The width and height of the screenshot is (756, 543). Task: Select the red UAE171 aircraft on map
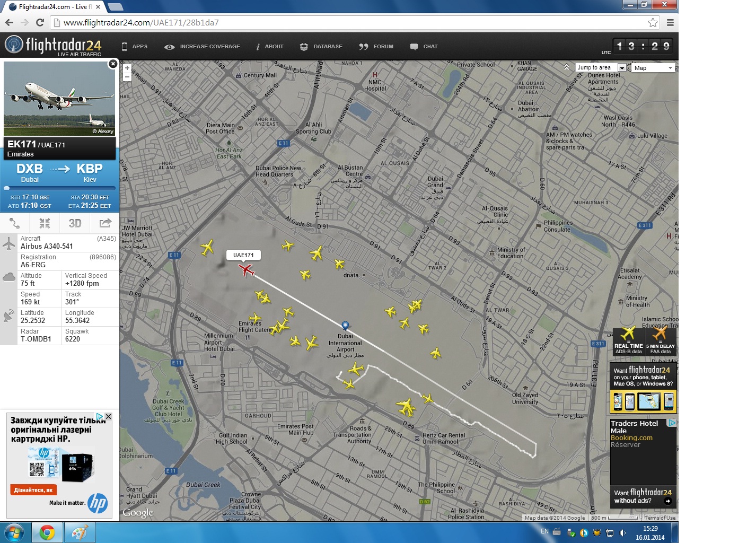(246, 270)
